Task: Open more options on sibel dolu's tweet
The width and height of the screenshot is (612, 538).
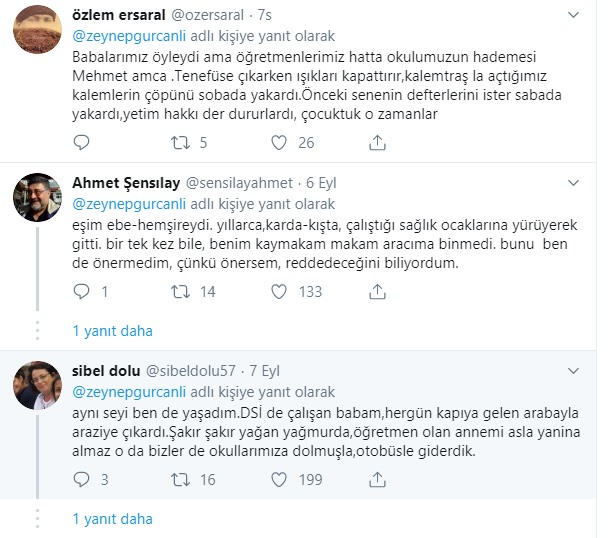Action: click(572, 371)
